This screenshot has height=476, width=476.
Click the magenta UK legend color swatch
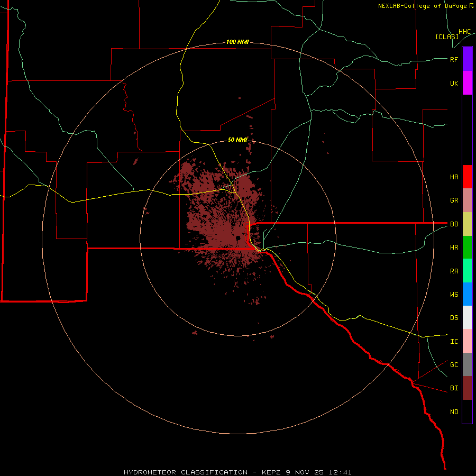[x=467, y=83]
